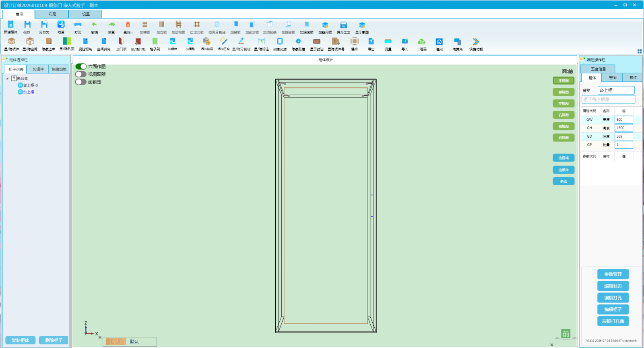Click the 加横板 horizontal board icon
Screen dimensions: 644x348
pos(145,25)
